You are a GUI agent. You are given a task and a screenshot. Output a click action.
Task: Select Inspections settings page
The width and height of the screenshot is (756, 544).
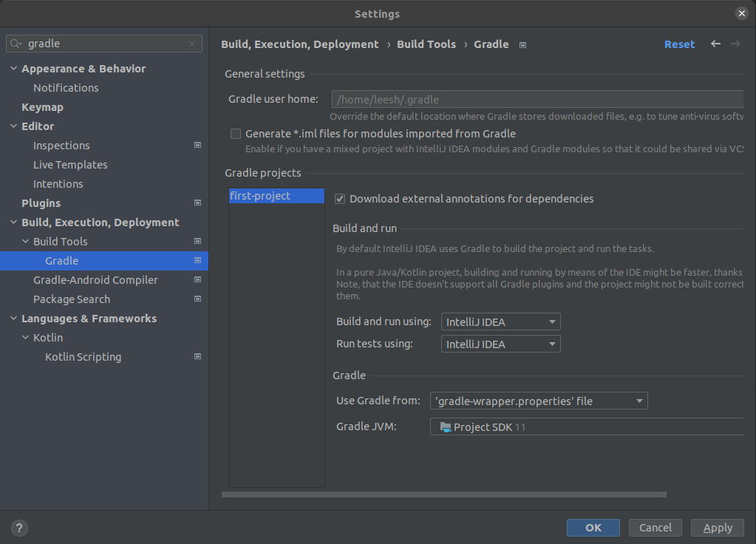pyautogui.click(x=61, y=145)
